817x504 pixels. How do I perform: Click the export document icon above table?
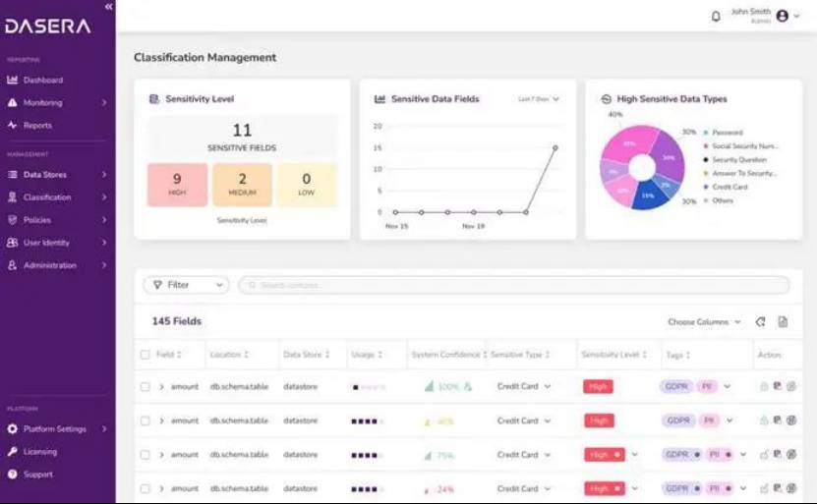tap(783, 321)
